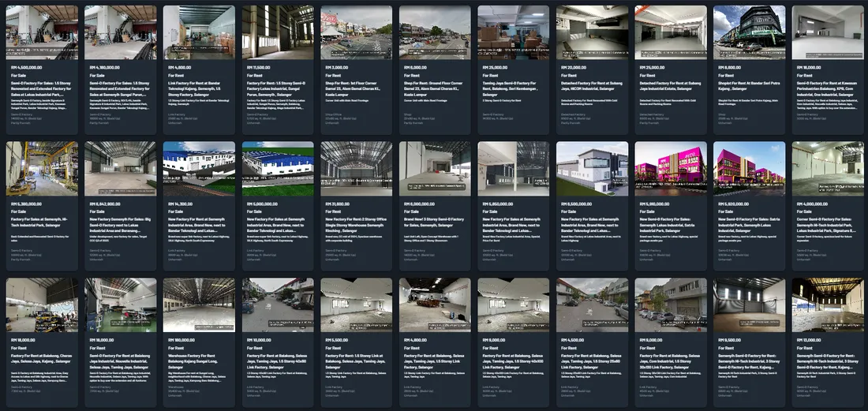The height and width of the screenshot is (411, 868).
Task: Click the Balakong Kajang Sungai Long warehouse photo
Action: click(200, 305)
